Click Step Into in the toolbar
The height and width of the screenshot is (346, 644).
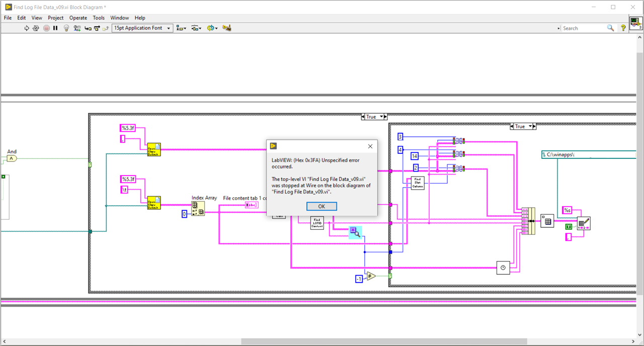(x=88, y=28)
